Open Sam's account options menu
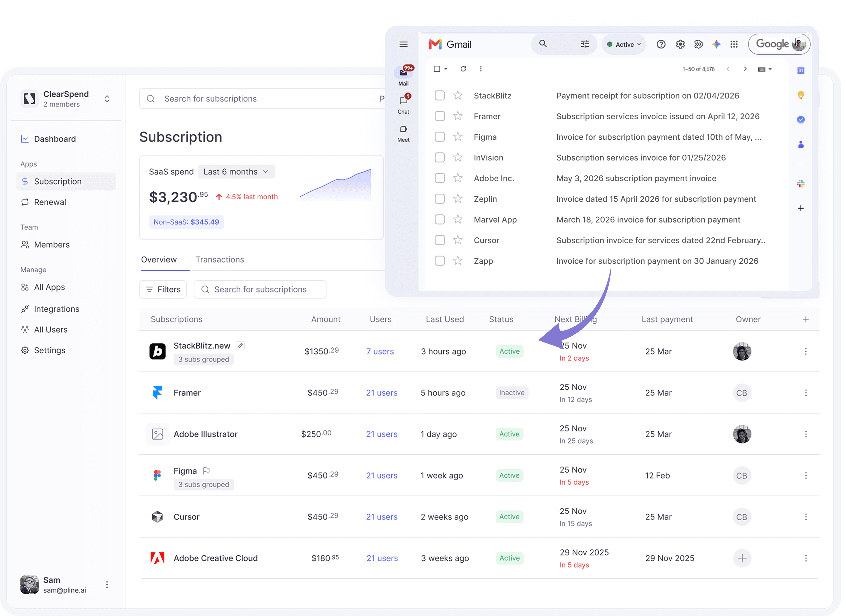The image size is (846, 616). pyautogui.click(x=107, y=585)
